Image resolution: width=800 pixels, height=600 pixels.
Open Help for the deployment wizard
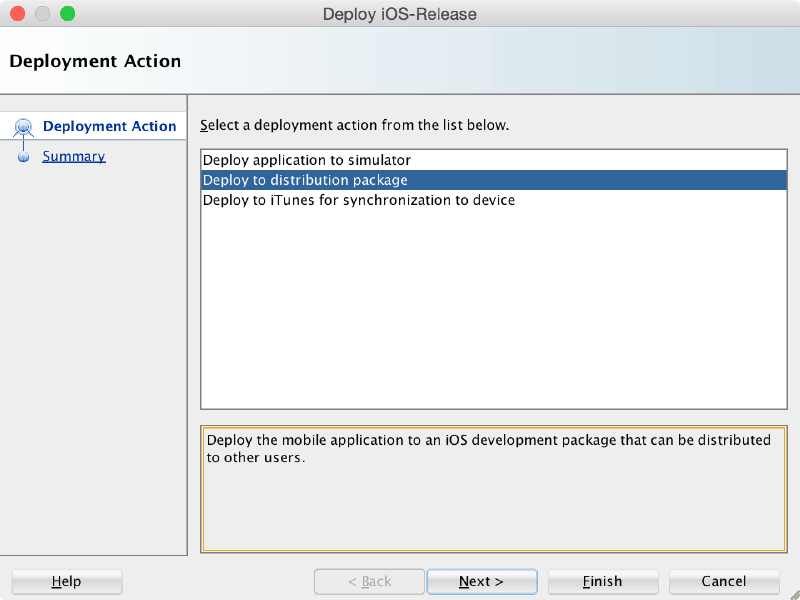(66, 581)
